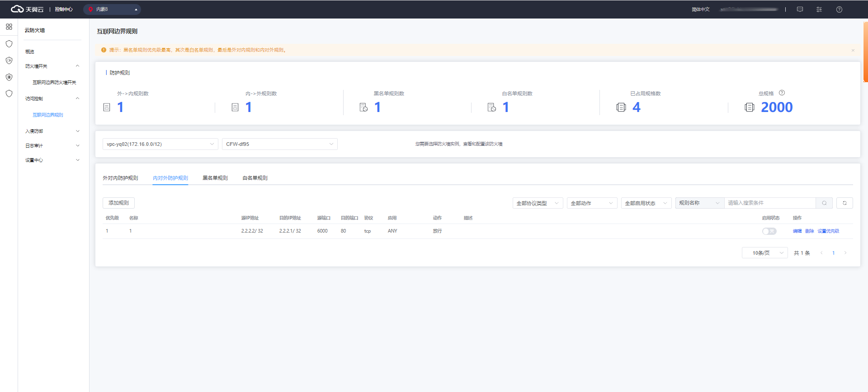Click the 内->外规则数 document icon
Image resolution: width=868 pixels, height=392 pixels.
click(x=235, y=107)
